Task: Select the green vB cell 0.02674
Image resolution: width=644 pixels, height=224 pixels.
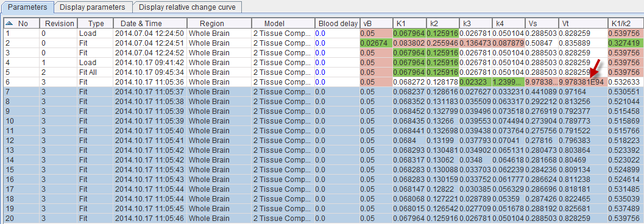Action: tap(376, 43)
